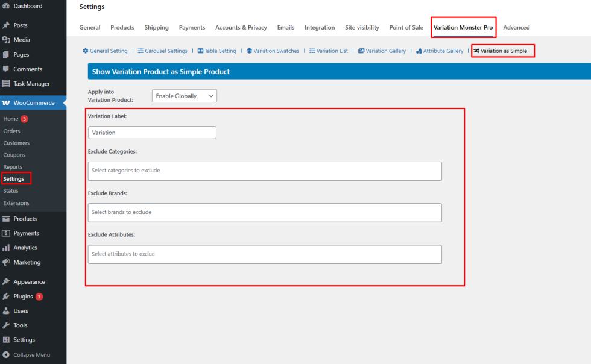Click the Comments bubble icon
591x364 pixels.
[5, 69]
